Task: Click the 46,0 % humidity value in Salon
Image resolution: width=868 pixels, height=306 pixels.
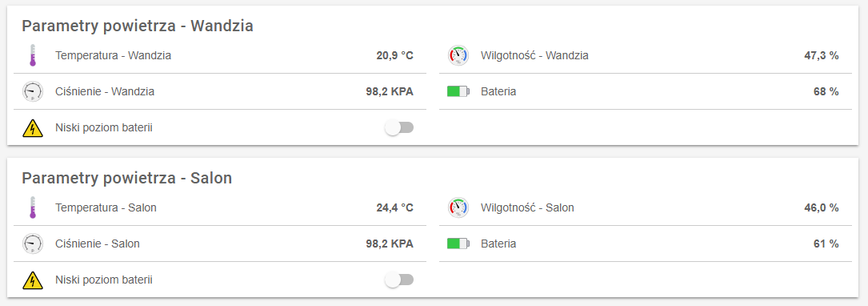Action: pos(822,208)
